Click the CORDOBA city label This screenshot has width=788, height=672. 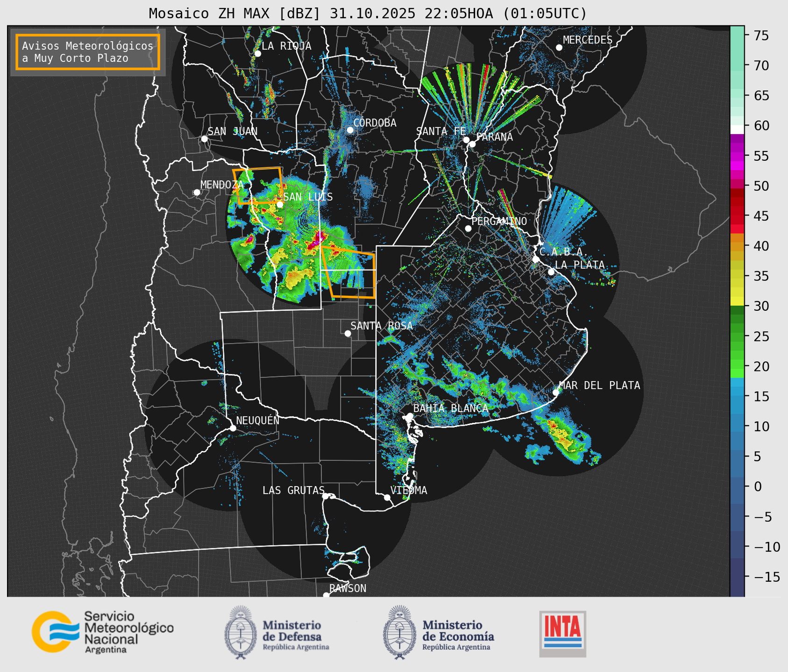coord(375,123)
